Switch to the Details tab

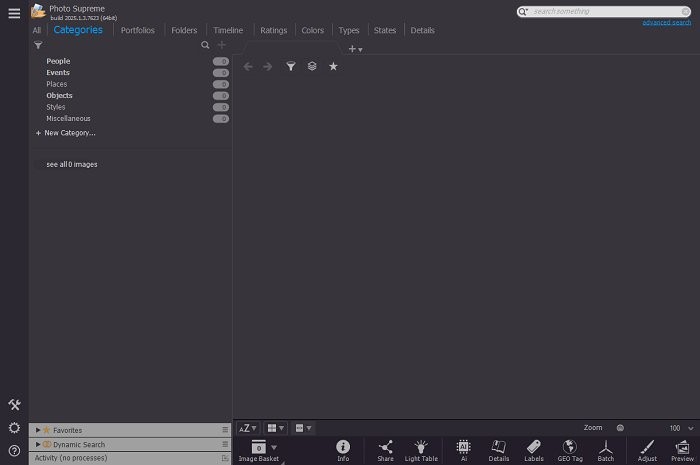point(422,30)
